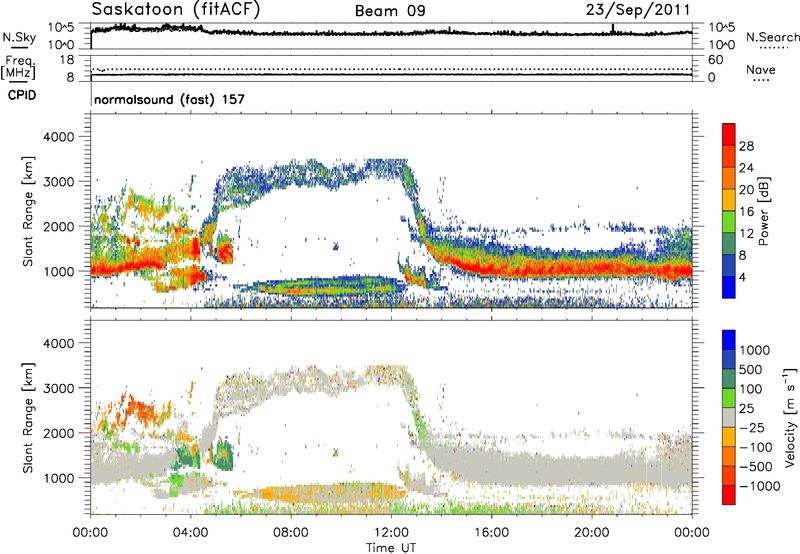The width and height of the screenshot is (800, 554).
Task: Pick the red bottom segment of the velocity colorbar
Action: (729, 495)
